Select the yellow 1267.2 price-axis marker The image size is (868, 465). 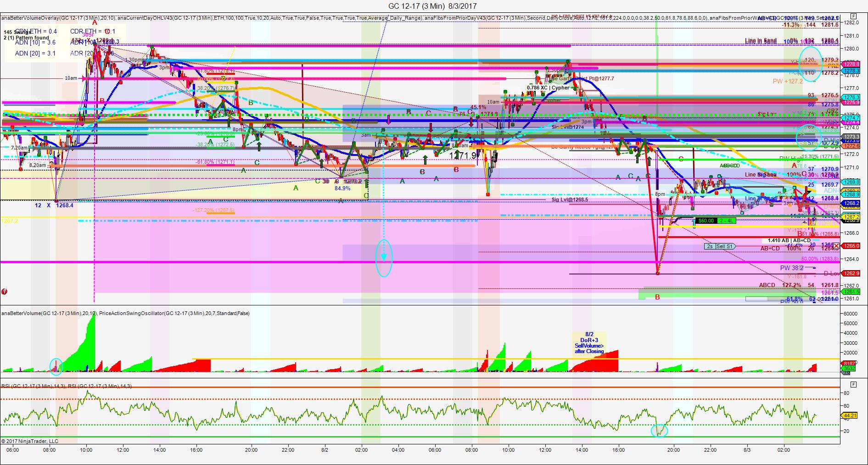(x=851, y=217)
